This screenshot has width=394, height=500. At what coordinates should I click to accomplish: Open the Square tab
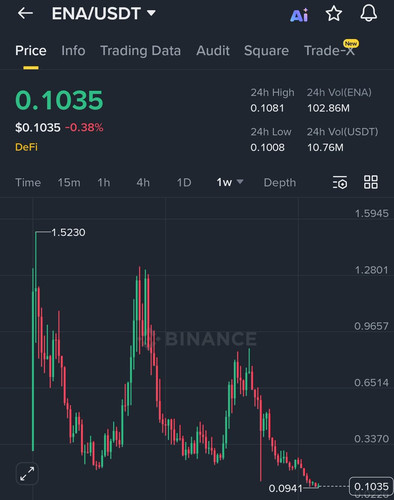[266, 51]
